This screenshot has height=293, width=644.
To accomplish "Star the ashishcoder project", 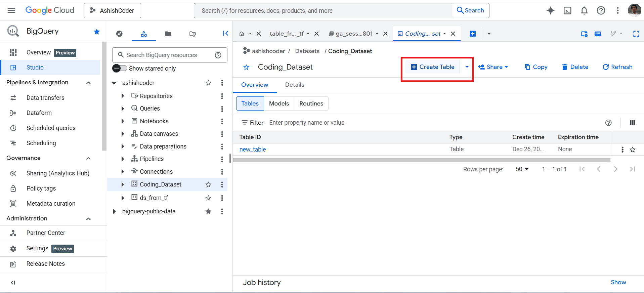I will [208, 83].
